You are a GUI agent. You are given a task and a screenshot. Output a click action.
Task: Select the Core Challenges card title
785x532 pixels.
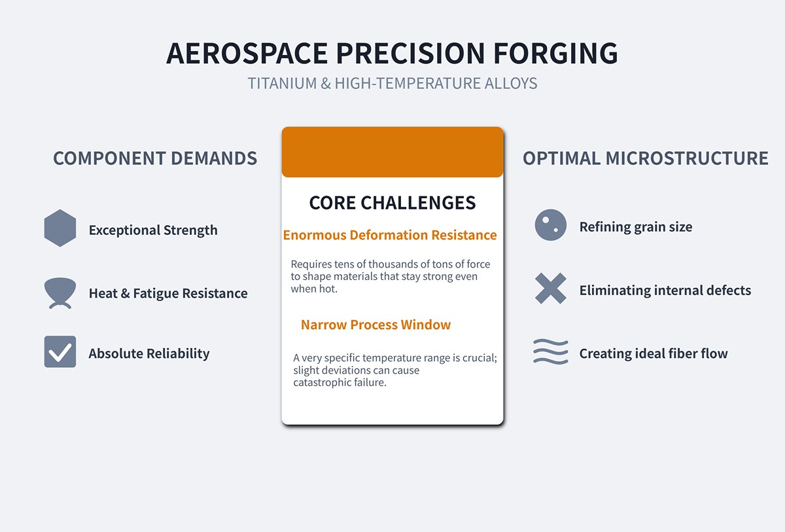tap(392, 203)
